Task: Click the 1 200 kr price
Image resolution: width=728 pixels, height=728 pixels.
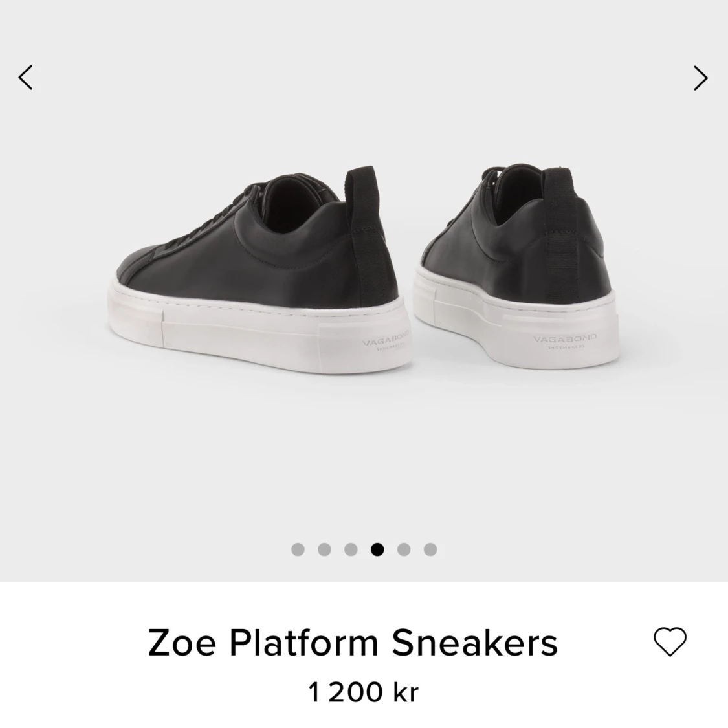Action: point(364,692)
